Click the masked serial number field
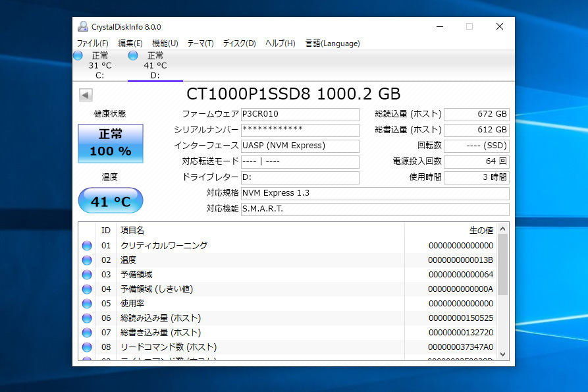Screen dimensions: 588x392 click(300, 130)
